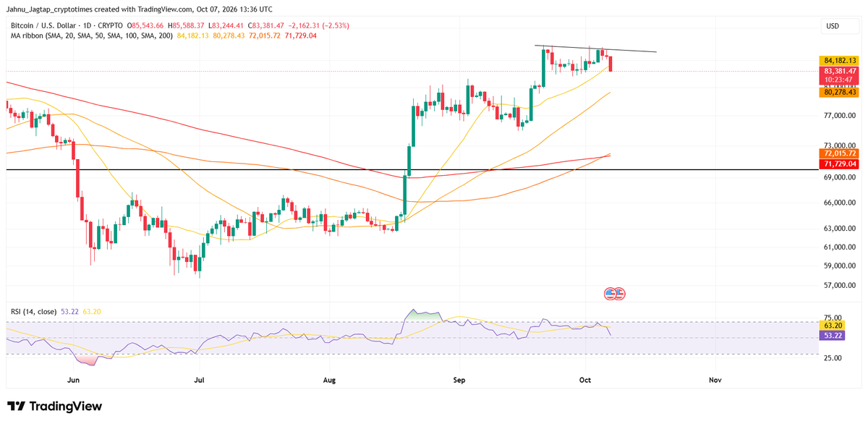868x424 pixels.
Task: Click the 59,000.00 price axis label
Action: pyautogui.click(x=840, y=266)
